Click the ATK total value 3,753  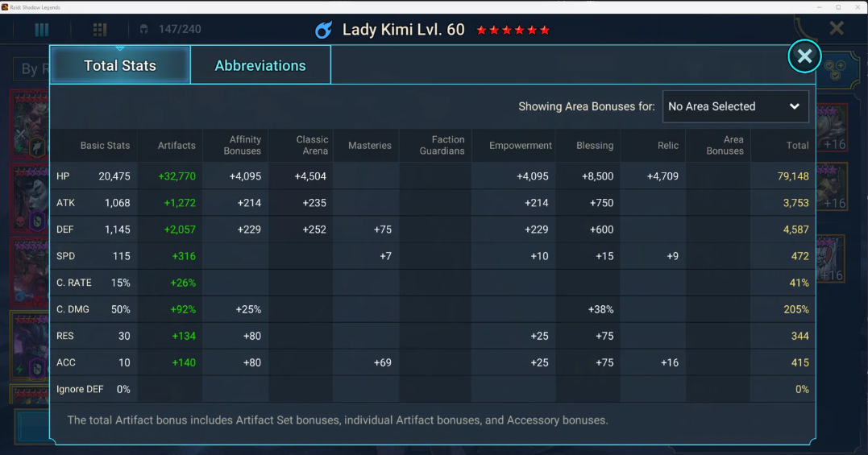tap(796, 203)
